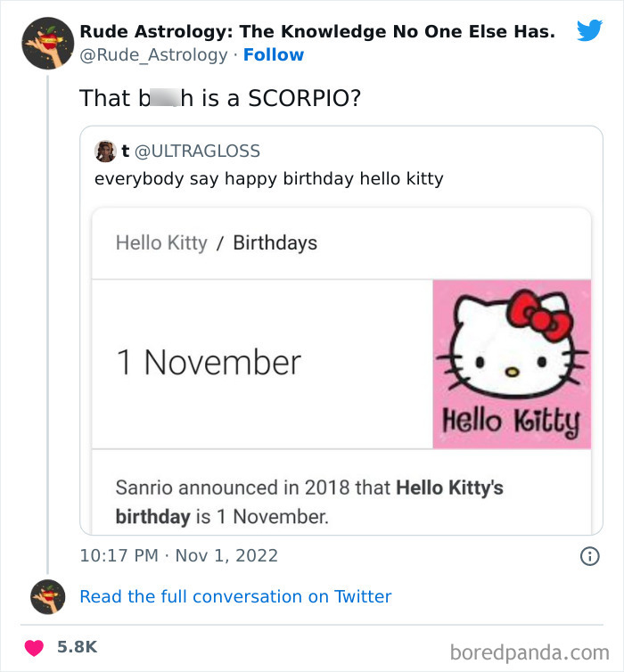The image size is (624, 672).
Task: Click the tweet info circle icon
Action: point(589,556)
